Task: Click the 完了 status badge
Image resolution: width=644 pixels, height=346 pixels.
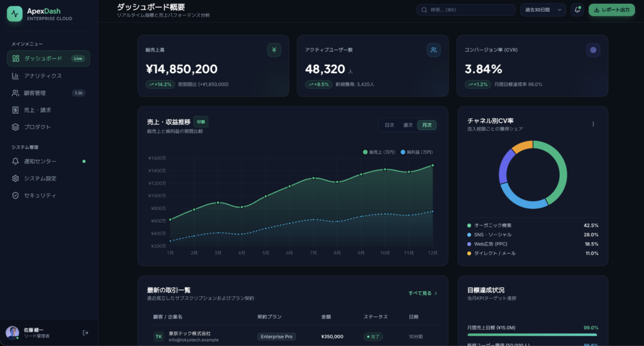Action: pyautogui.click(x=374, y=337)
